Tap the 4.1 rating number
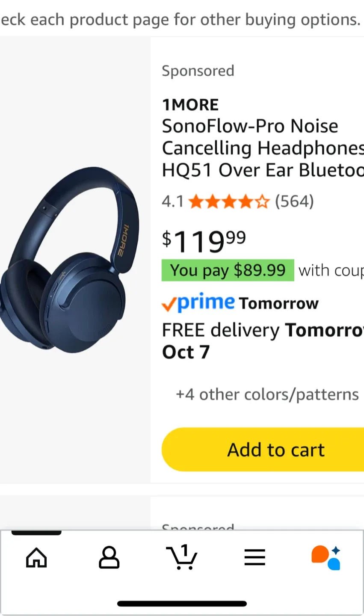Image resolution: width=364 pixels, height=616 pixels. pyautogui.click(x=172, y=201)
